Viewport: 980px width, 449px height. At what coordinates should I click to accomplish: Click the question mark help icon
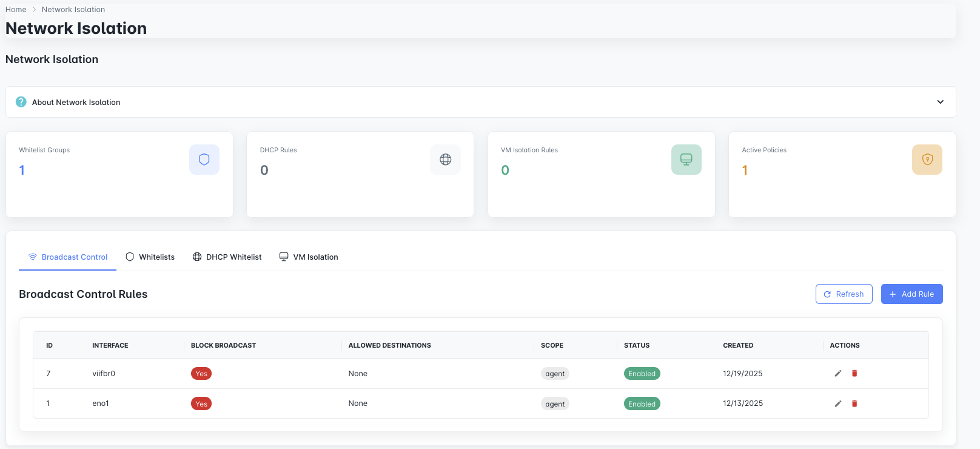[21, 102]
